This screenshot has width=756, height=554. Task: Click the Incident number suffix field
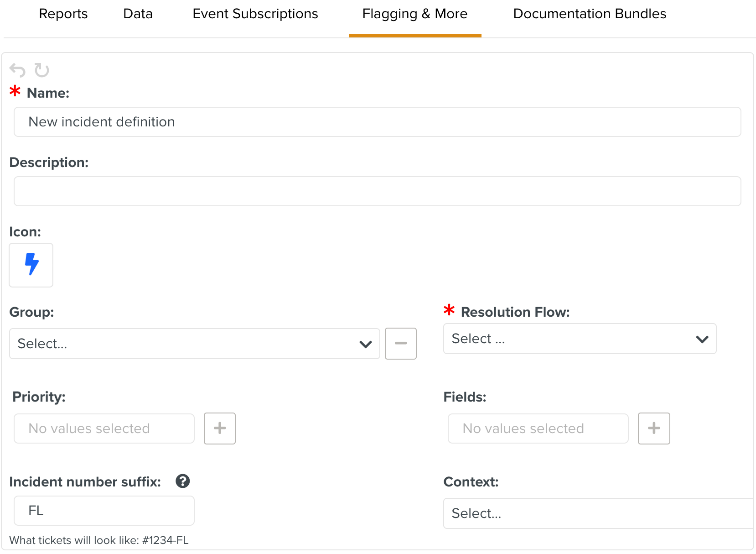[104, 511]
